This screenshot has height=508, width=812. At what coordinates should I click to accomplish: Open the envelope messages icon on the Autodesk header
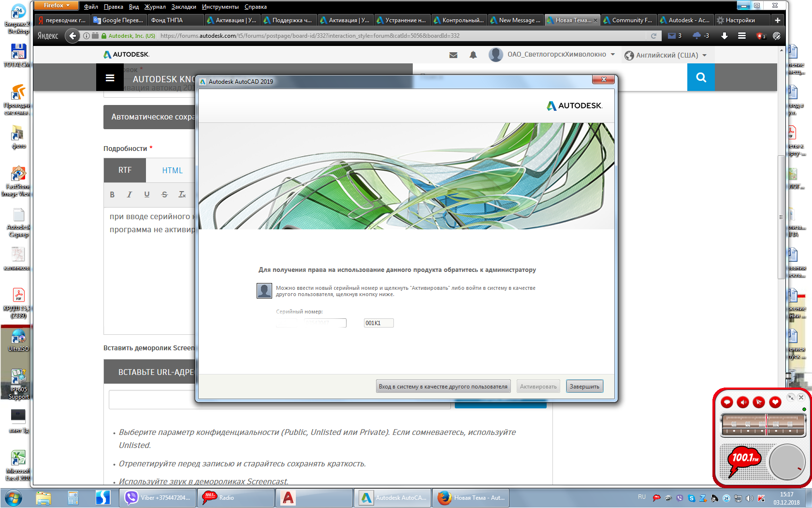point(453,55)
